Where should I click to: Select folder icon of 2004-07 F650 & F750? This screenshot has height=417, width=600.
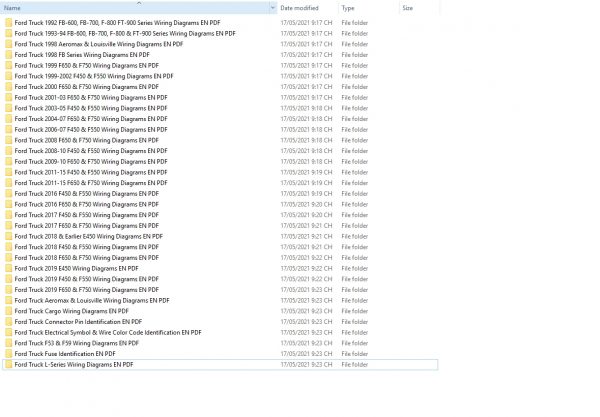[9, 119]
